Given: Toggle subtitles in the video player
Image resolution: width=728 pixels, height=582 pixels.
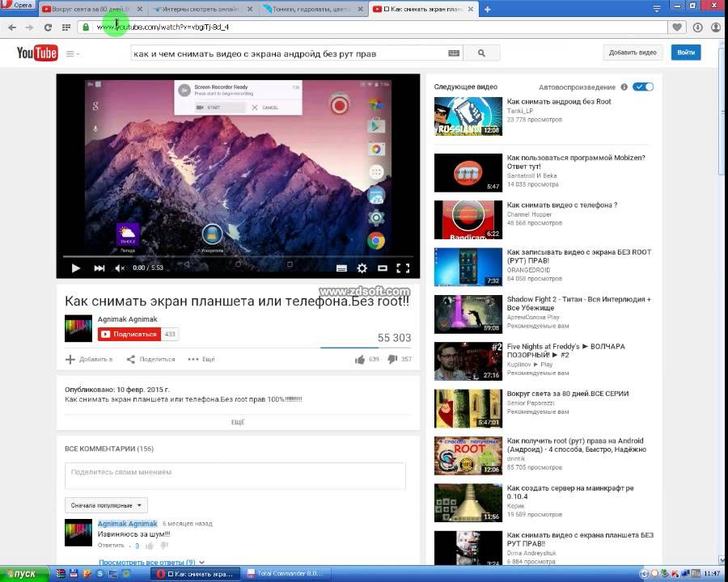Looking at the screenshot, I should pos(341,268).
